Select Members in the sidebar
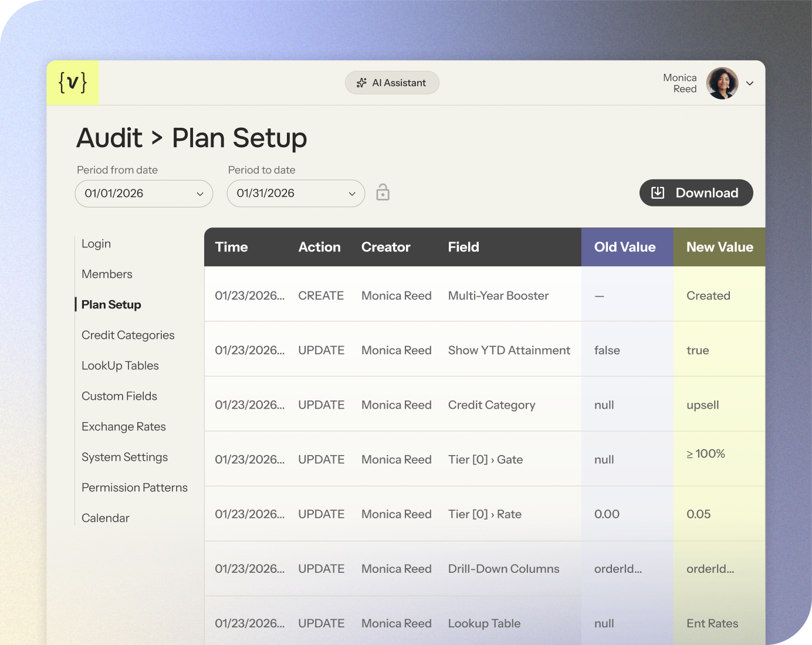The height and width of the screenshot is (645, 812). tap(107, 274)
